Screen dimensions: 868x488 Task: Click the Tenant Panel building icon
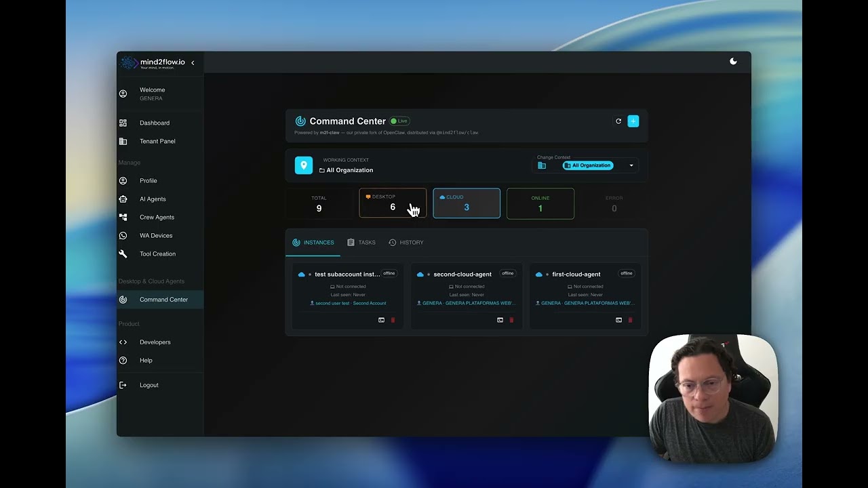coord(123,141)
